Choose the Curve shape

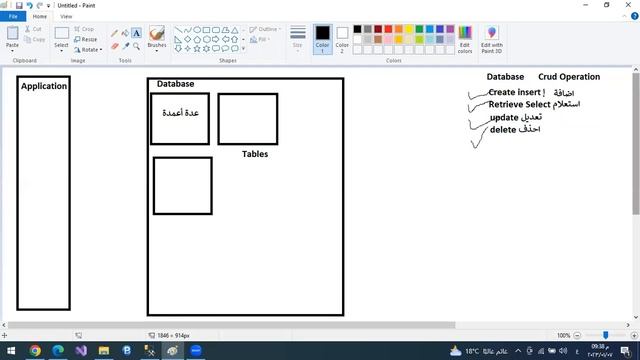point(187,30)
